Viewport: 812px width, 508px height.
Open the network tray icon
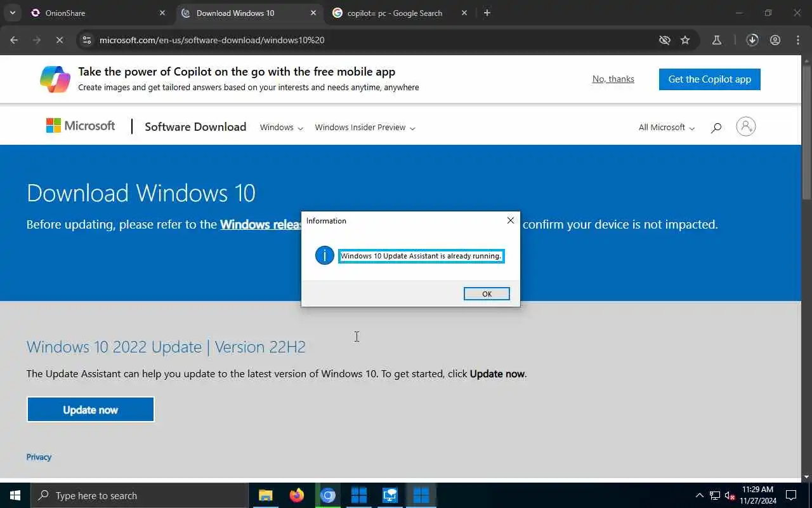(x=715, y=495)
